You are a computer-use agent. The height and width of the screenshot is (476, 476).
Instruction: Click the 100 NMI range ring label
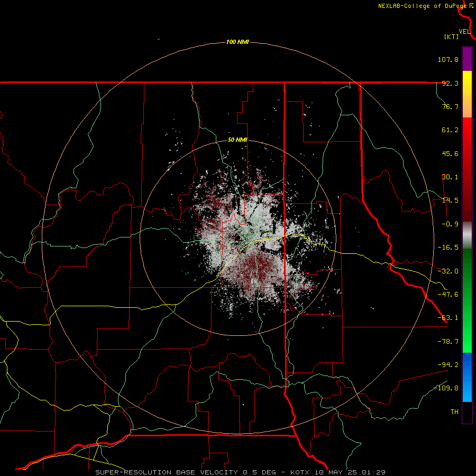237,42
